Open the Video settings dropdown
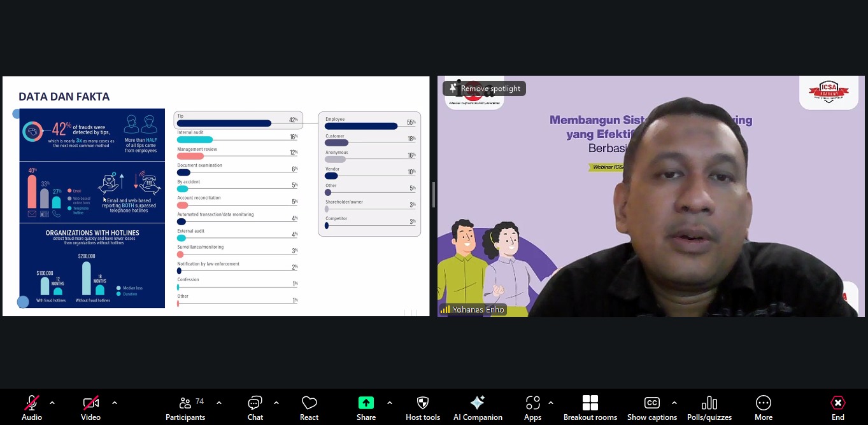Image resolution: width=868 pixels, height=425 pixels. click(x=115, y=402)
